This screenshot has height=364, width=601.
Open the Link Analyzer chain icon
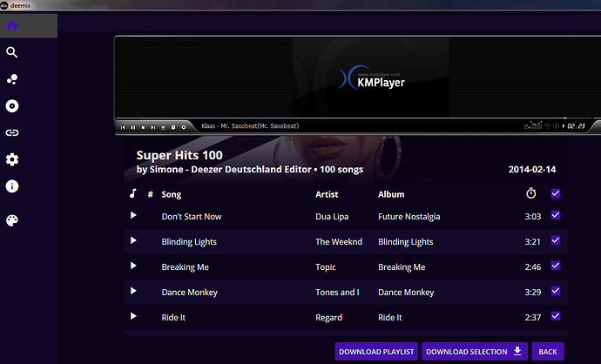point(12,133)
